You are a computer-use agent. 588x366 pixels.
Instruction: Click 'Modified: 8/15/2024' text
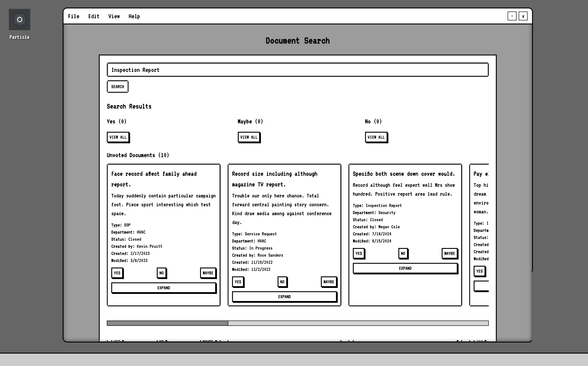[372, 241]
